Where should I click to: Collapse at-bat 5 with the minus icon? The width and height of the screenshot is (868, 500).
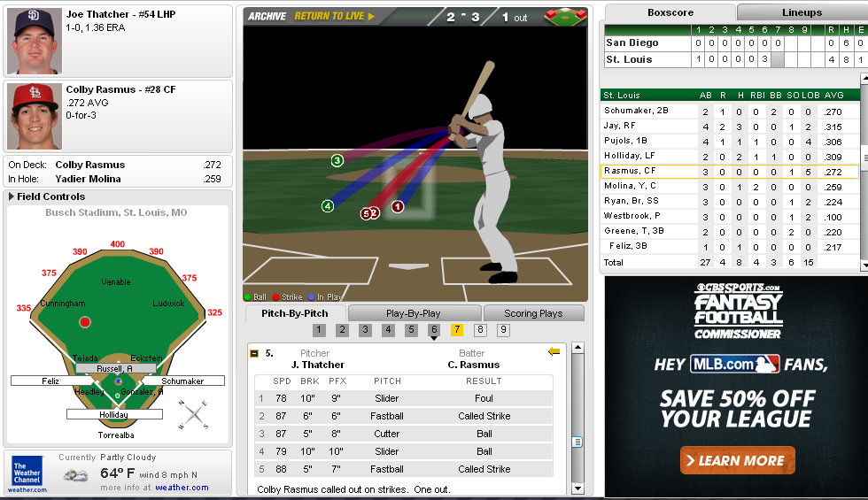(x=254, y=353)
